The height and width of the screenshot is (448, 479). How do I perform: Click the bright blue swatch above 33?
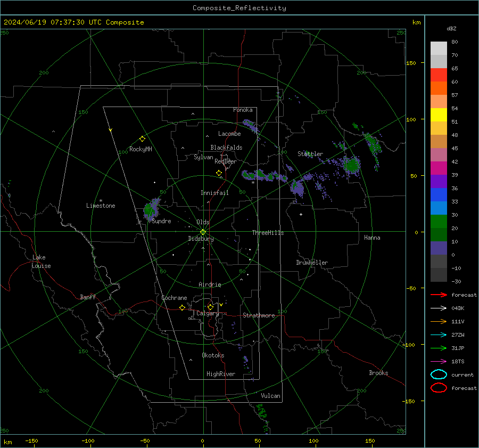[x=439, y=195]
